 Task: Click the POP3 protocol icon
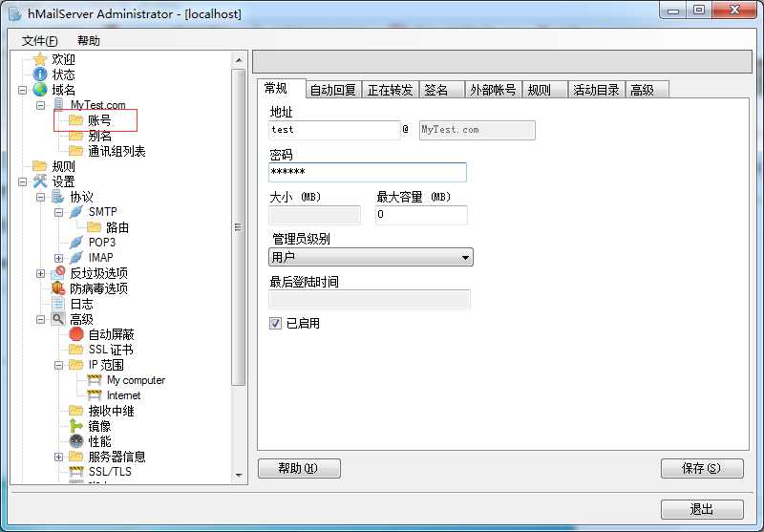coord(76,243)
